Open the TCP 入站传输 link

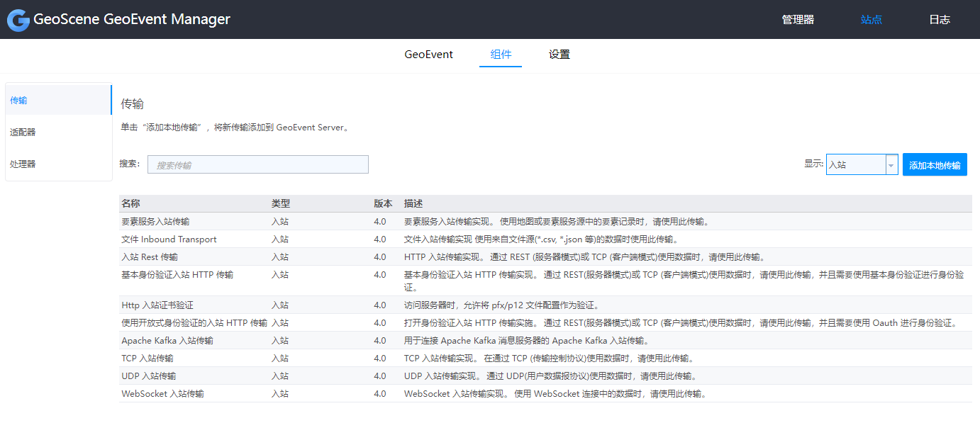(147, 358)
